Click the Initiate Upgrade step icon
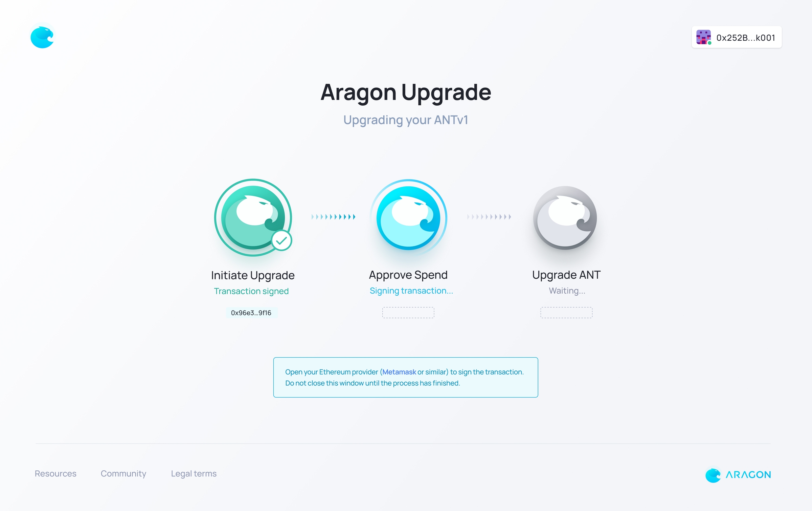The height and width of the screenshot is (511, 812). point(252,218)
